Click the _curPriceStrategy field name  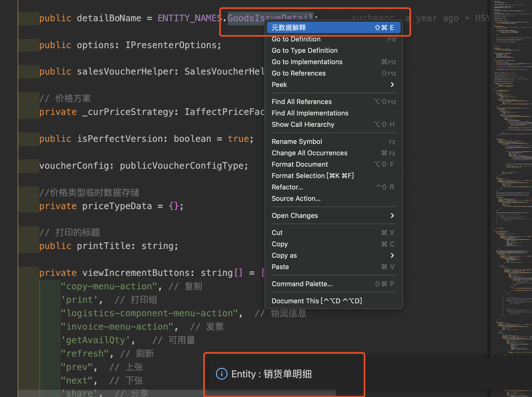coord(128,112)
